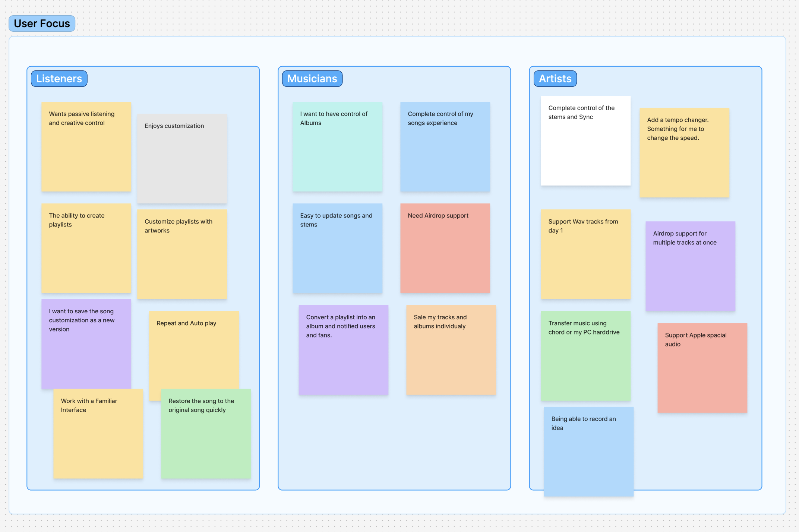Select purple 'save the song customization' note
This screenshot has height=532, width=799.
86,343
